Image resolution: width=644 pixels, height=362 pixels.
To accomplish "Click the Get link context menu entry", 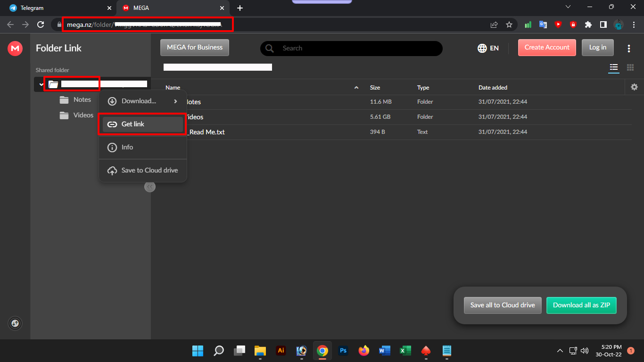I will pos(143,124).
